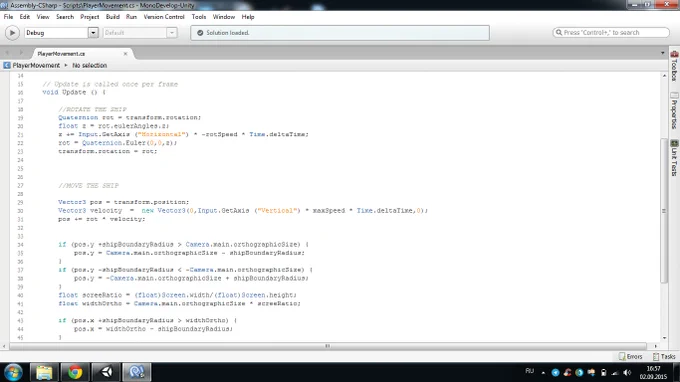Click the 'float screeRatio' line
This screenshot has height=382, width=680.
pos(177,295)
